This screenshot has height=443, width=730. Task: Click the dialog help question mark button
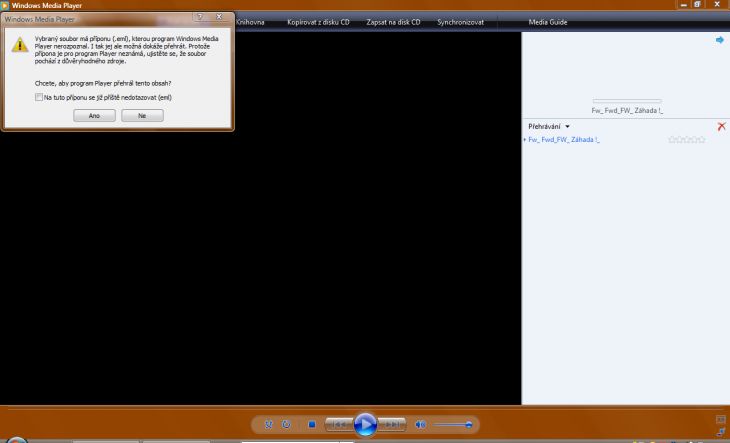200,17
